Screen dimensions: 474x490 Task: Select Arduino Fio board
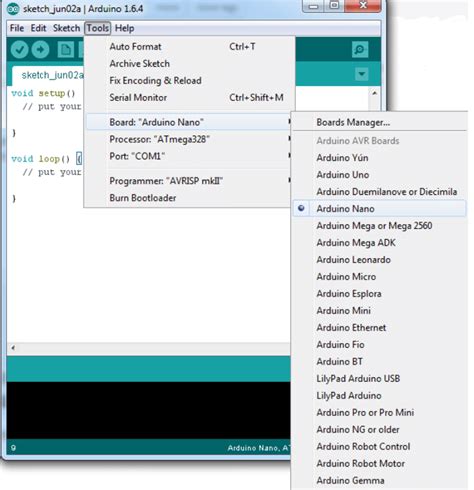point(379,345)
